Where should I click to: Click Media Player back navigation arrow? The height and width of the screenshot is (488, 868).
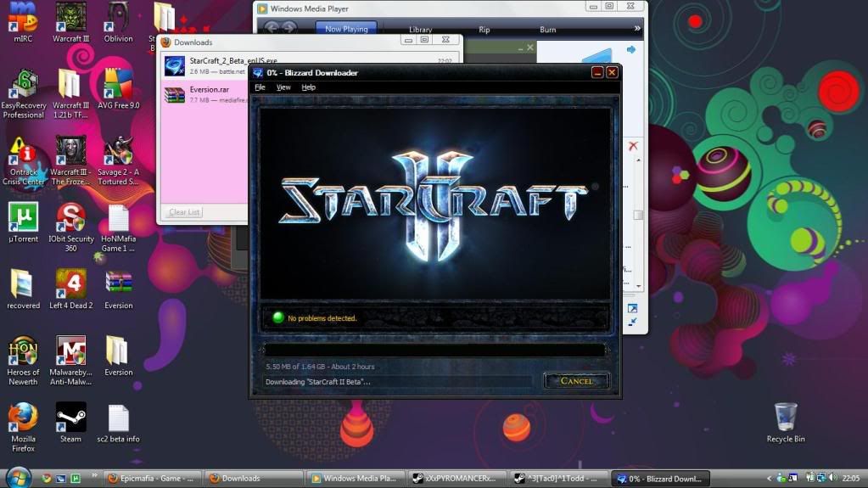[272, 27]
